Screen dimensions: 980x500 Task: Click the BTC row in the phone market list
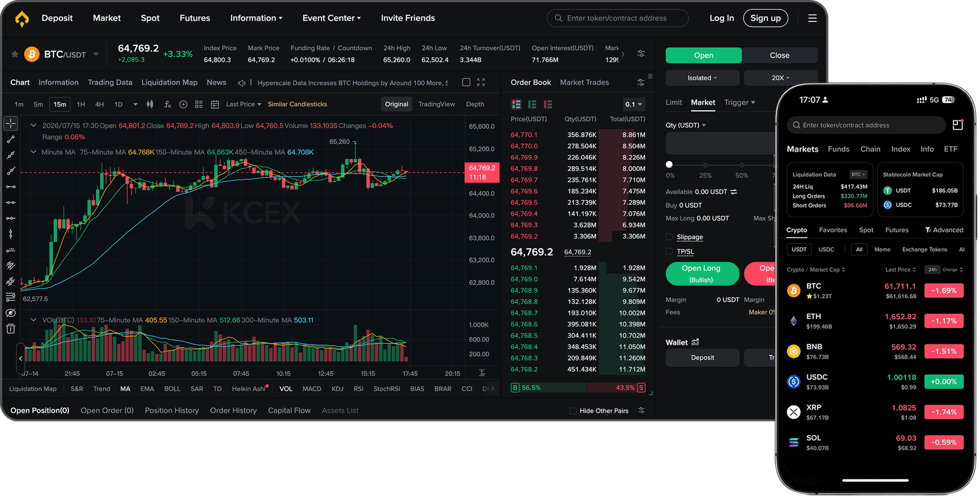(x=875, y=290)
